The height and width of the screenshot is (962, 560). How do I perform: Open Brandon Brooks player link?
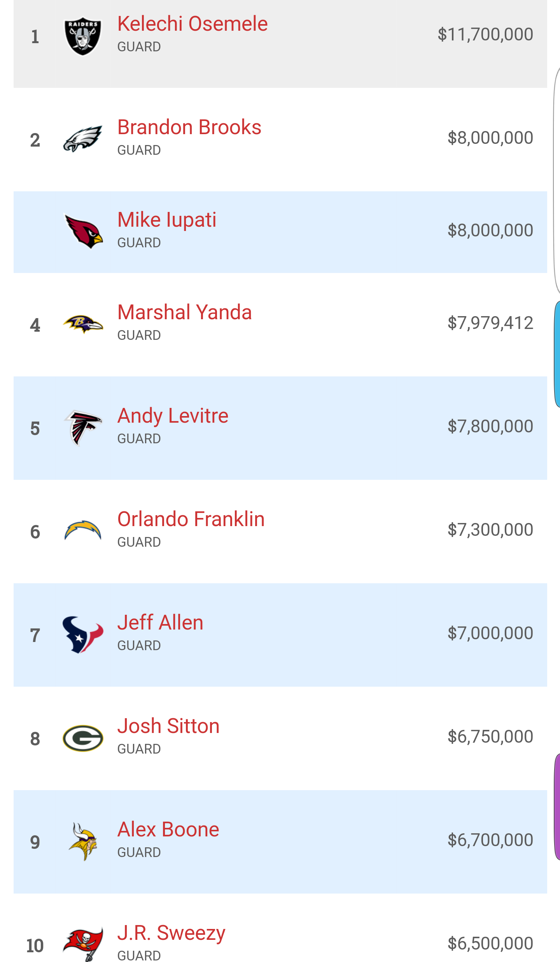(189, 127)
